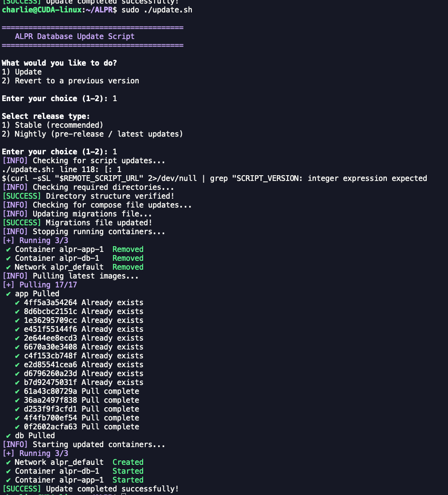Click the "ALPR Database Update Script" heading

tap(74, 36)
